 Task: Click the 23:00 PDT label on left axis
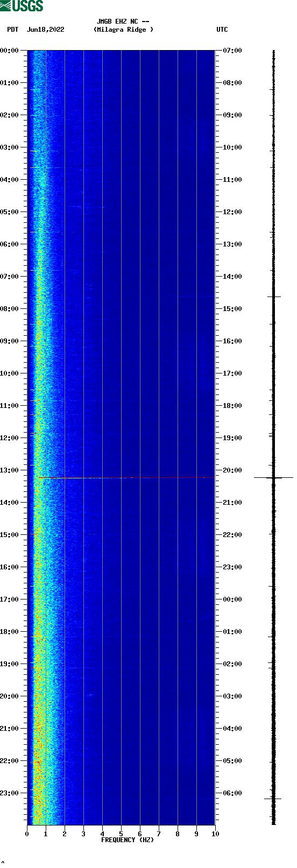point(10,793)
